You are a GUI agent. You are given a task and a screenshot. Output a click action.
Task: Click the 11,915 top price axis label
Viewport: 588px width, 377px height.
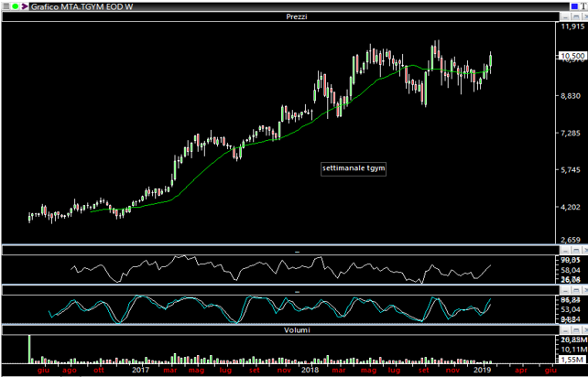tap(571, 27)
